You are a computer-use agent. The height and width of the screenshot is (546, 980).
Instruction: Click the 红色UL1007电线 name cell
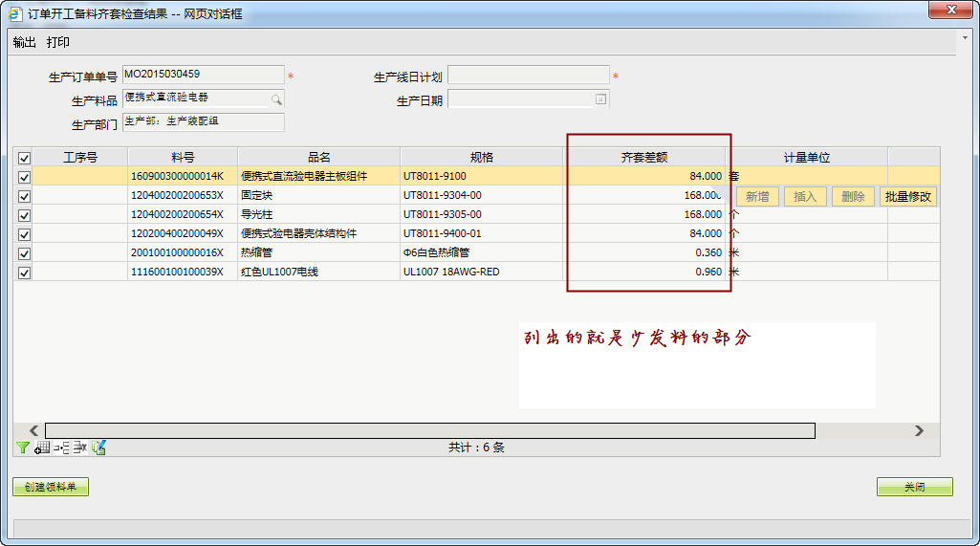(318, 273)
